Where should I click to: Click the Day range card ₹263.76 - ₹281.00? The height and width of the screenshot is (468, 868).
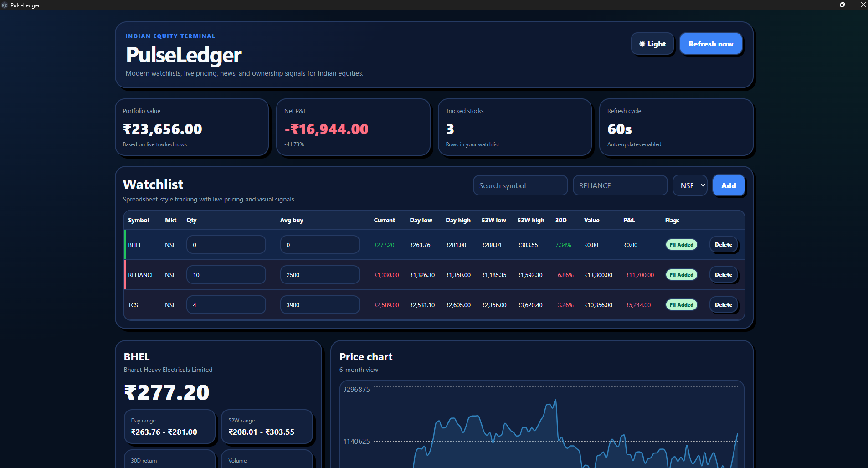point(169,427)
